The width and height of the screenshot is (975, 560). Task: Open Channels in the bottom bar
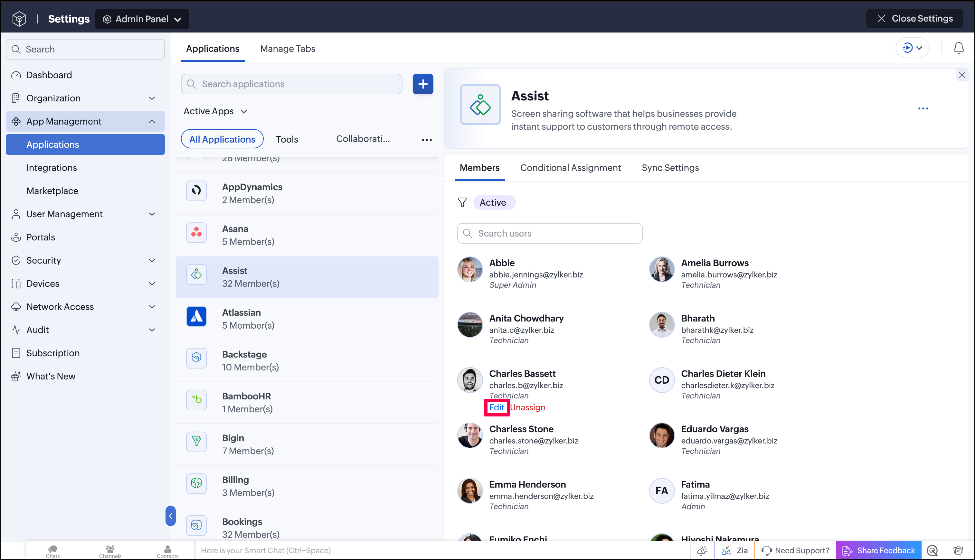[110, 551]
